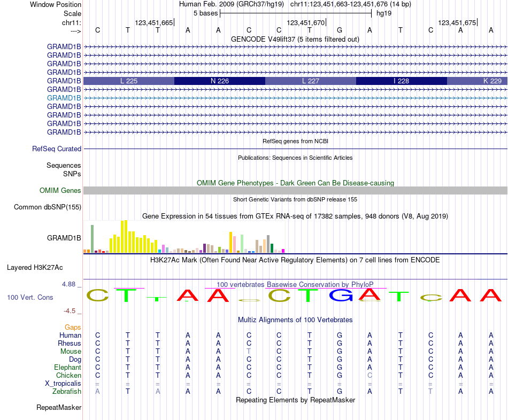Image resolution: width=508 pixels, height=420 pixels.
Task: Click the 123,451,670 ruler position
Action: [305, 22]
